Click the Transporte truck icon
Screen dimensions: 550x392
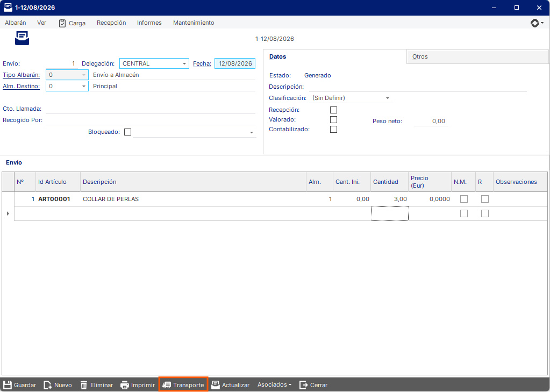167,385
